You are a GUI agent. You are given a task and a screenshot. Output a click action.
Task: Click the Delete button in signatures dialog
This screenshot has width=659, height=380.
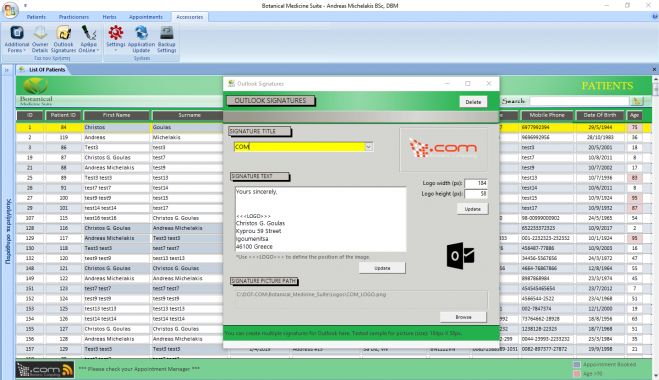tap(473, 102)
